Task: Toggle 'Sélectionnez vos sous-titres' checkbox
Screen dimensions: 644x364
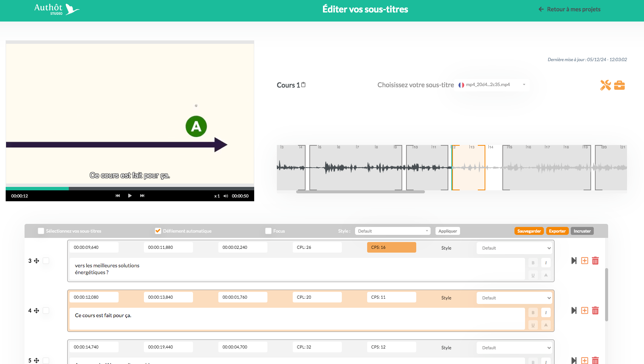Action: (41, 231)
